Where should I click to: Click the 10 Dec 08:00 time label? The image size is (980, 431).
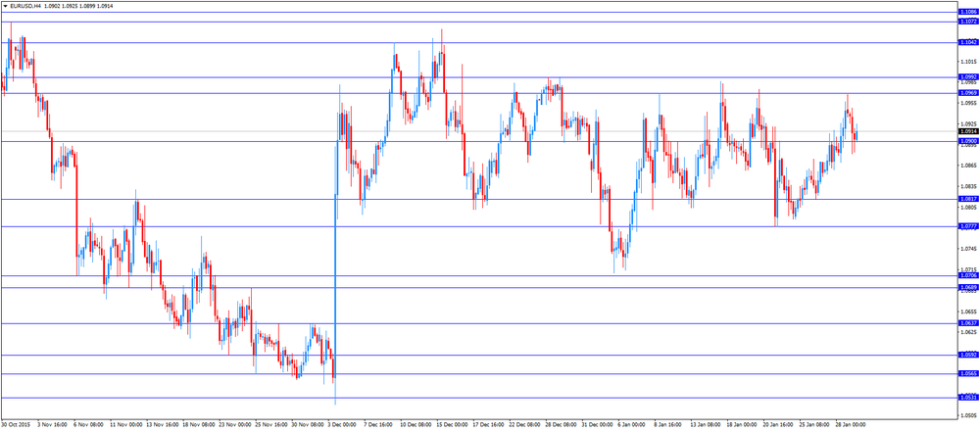tap(414, 423)
